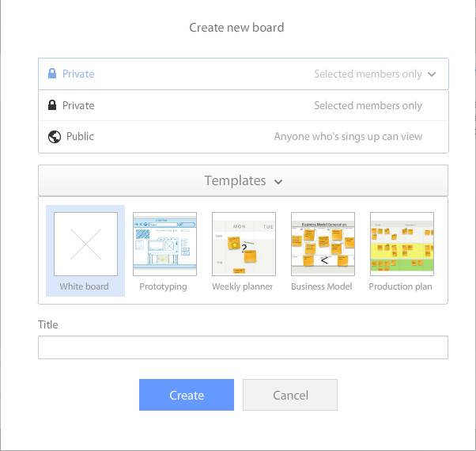Click the blue lock icon in selected field
This screenshot has height=451, width=476.
coord(52,74)
